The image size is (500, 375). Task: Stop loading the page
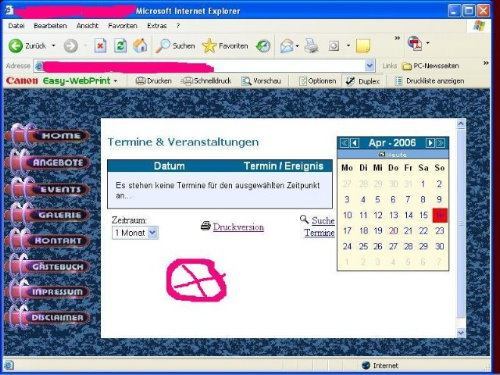(100, 46)
